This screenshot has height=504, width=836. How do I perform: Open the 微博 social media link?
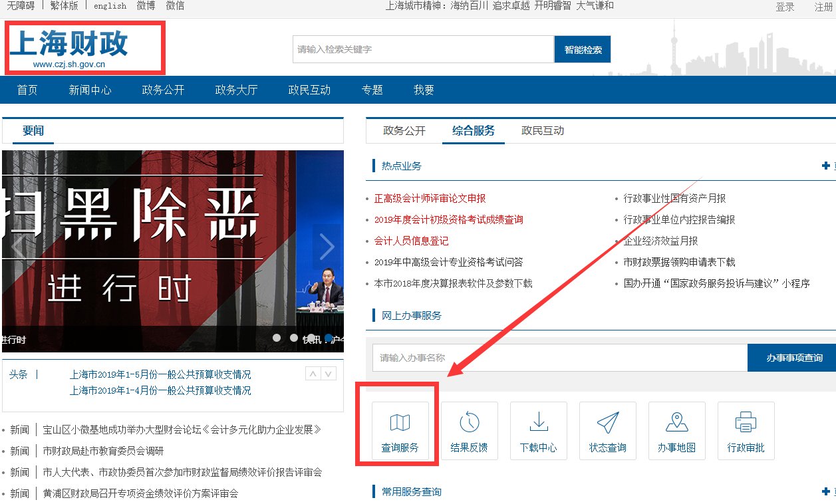coord(145,6)
